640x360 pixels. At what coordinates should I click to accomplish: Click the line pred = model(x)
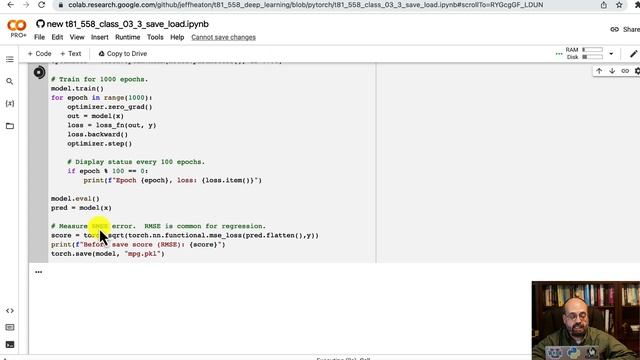click(x=81, y=208)
